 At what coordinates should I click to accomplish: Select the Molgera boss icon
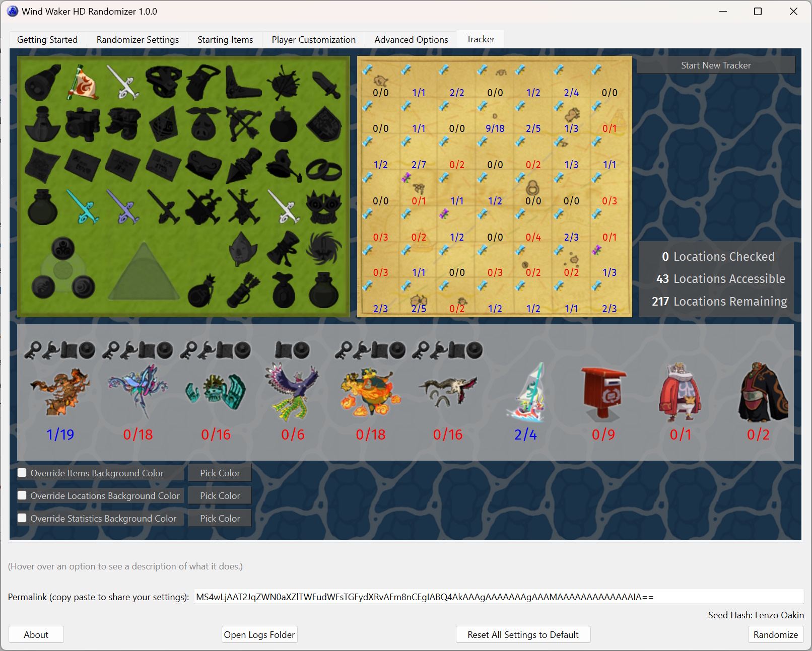point(448,392)
